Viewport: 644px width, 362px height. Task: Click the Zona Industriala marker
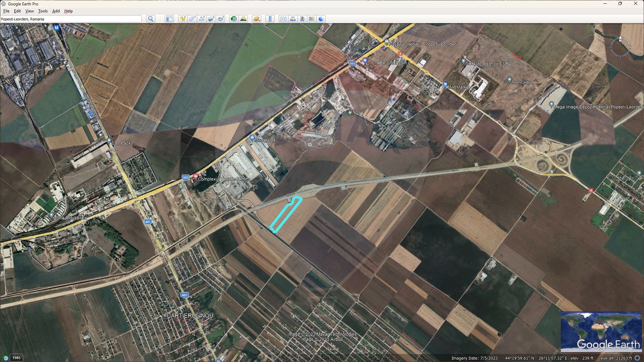click(51, 215)
